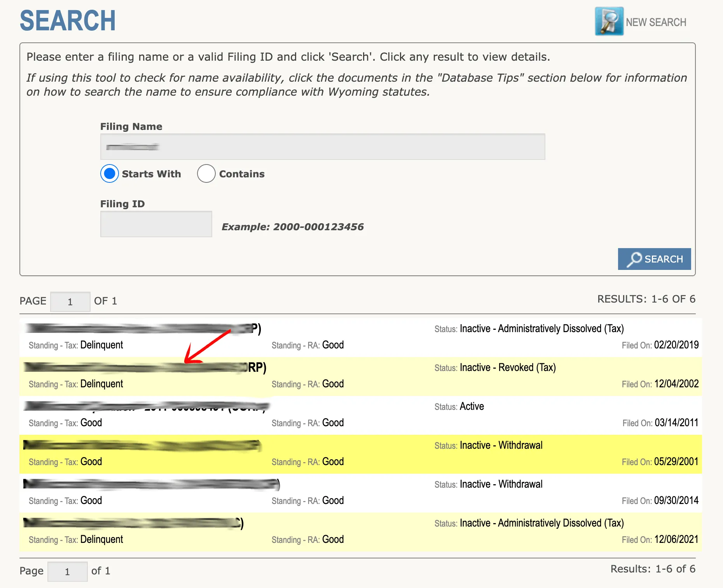
Task: Open Withdrawal result filed on 05/29/2001
Action: click(x=361, y=454)
